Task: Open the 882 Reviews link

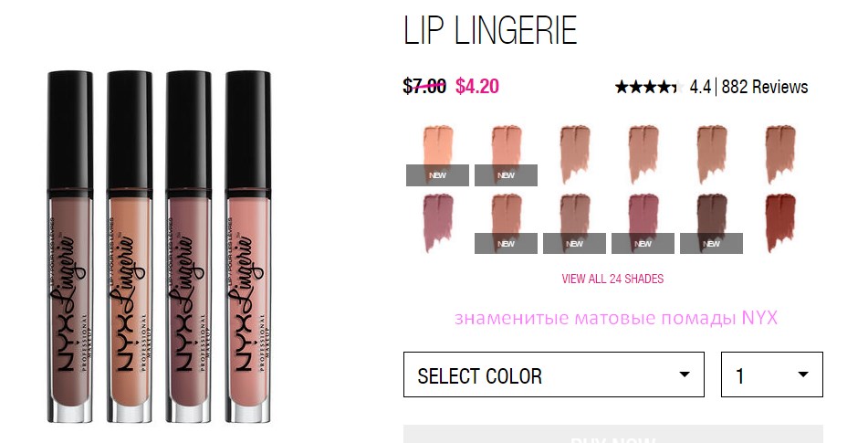Action: pos(765,87)
